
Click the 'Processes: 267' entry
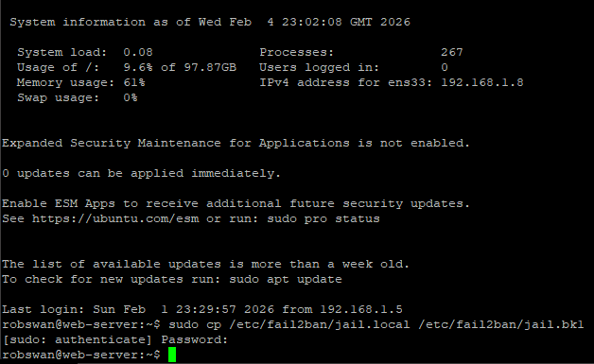pyautogui.click(x=361, y=52)
